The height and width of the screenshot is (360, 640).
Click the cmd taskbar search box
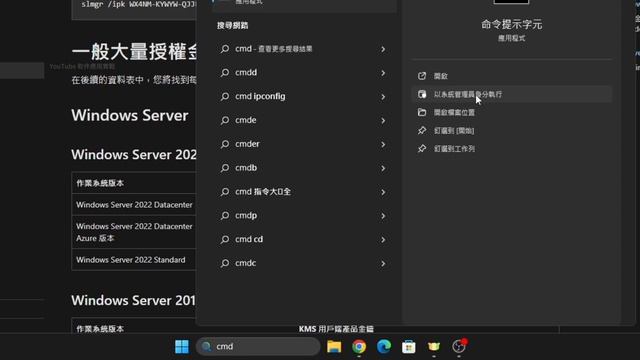tap(258, 347)
